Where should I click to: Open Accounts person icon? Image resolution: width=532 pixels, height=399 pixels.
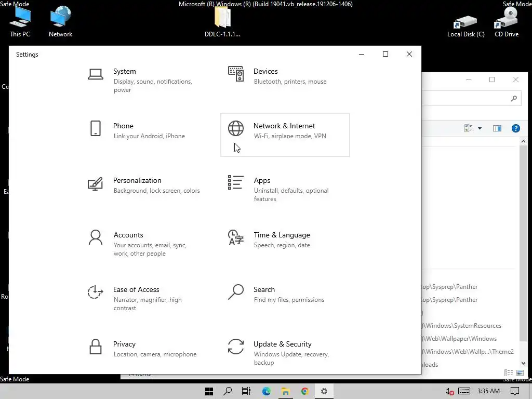(96, 237)
